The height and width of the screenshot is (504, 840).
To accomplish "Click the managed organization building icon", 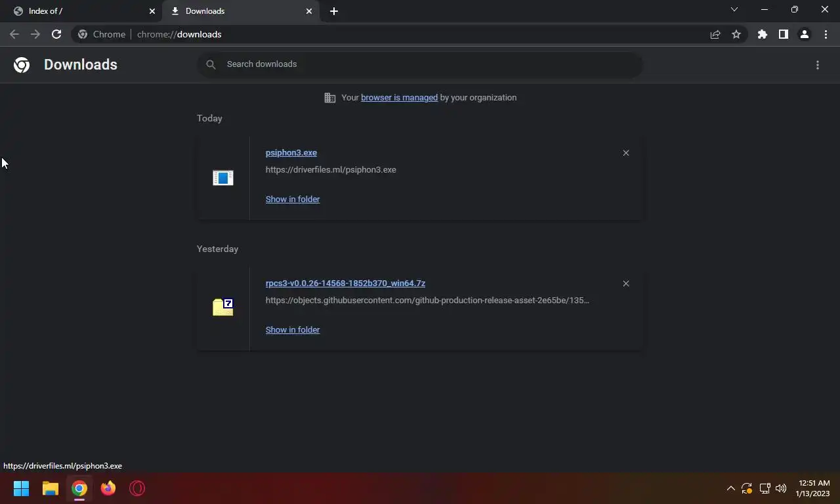I will click(330, 98).
